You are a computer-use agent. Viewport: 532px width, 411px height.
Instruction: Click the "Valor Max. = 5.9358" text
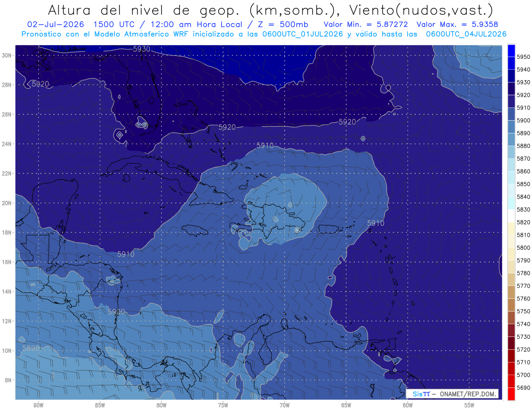pos(458,24)
